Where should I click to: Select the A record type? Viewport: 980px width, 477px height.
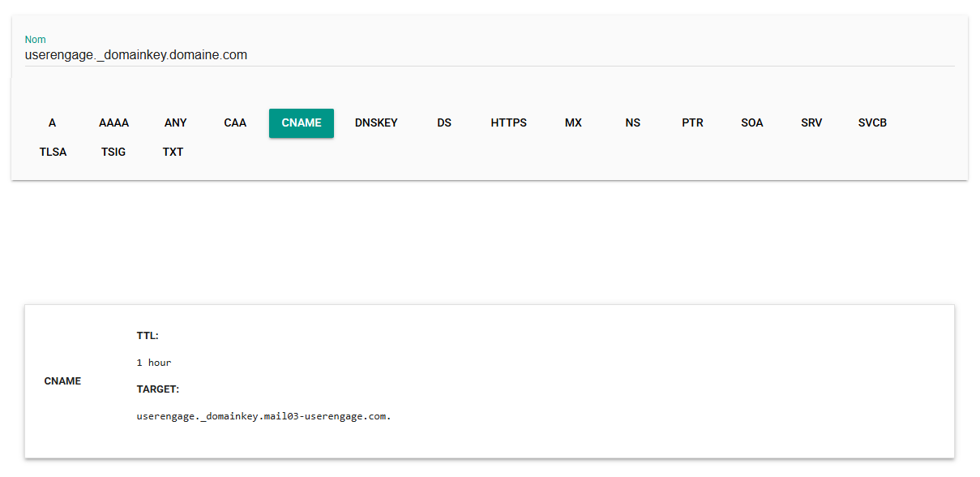(x=53, y=123)
